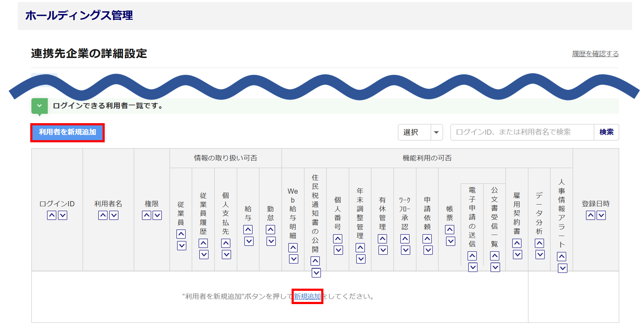Viewport: 644px width, 326px height.
Task: Click the ホールディングス管理 header title
Action: 79,15
